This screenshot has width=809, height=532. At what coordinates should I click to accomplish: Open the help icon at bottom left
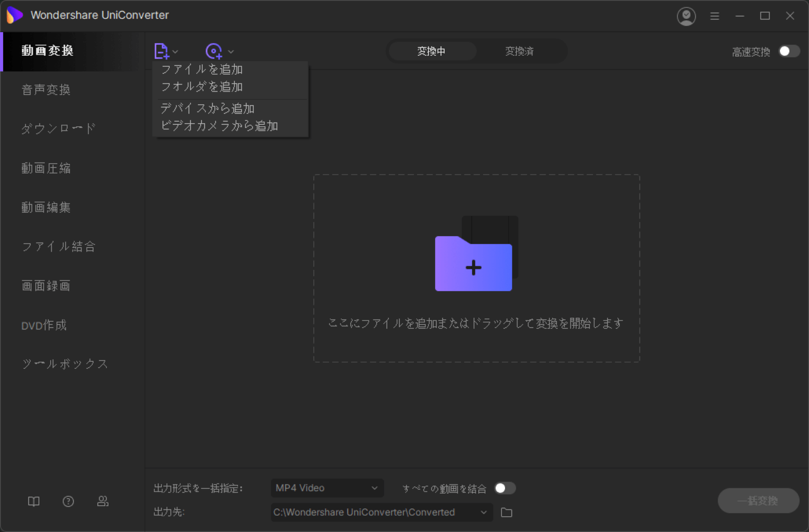[x=68, y=501]
